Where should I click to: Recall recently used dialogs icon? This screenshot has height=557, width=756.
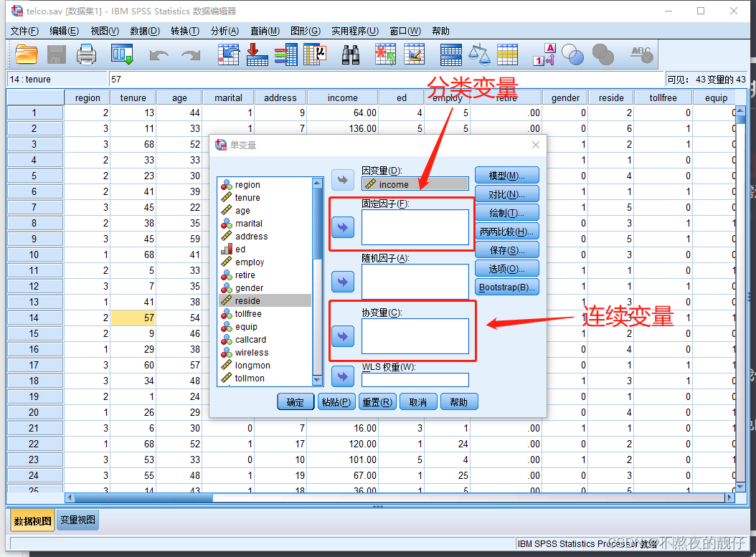pos(121,54)
